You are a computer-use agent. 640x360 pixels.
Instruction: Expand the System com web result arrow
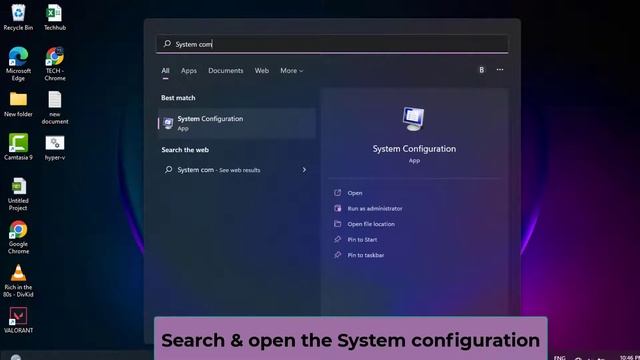pyautogui.click(x=304, y=169)
